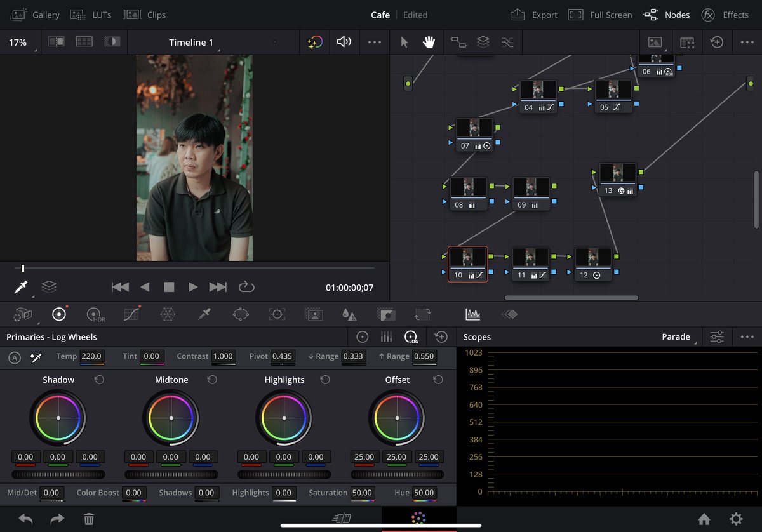Open the Sizing palette
This screenshot has height=532, width=762.
[x=422, y=314]
